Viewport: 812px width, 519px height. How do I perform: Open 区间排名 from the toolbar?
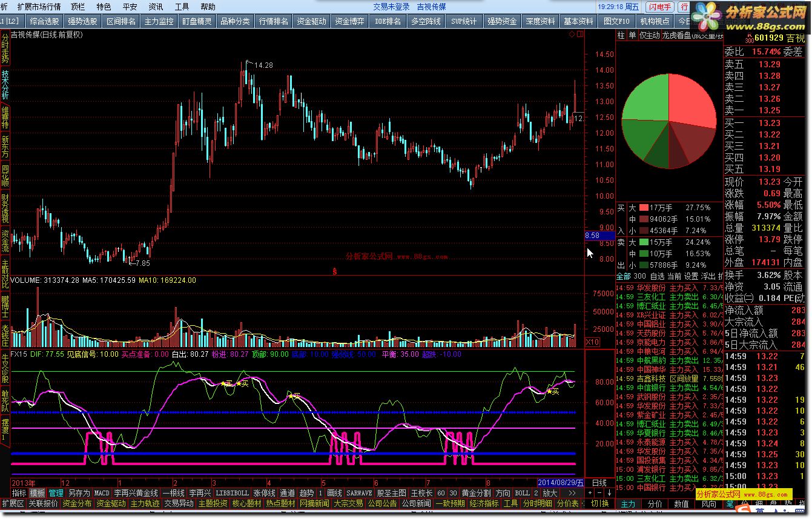121,21
